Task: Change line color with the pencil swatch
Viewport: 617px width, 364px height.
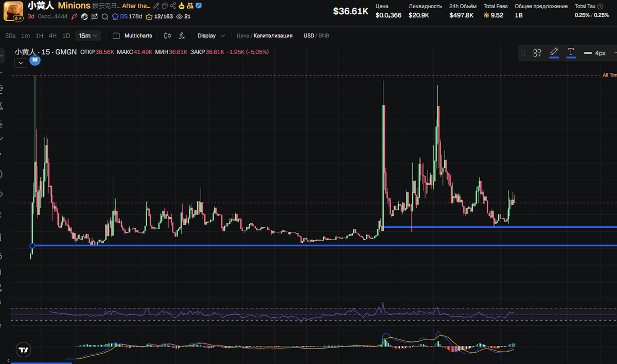Action: point(554,52)
